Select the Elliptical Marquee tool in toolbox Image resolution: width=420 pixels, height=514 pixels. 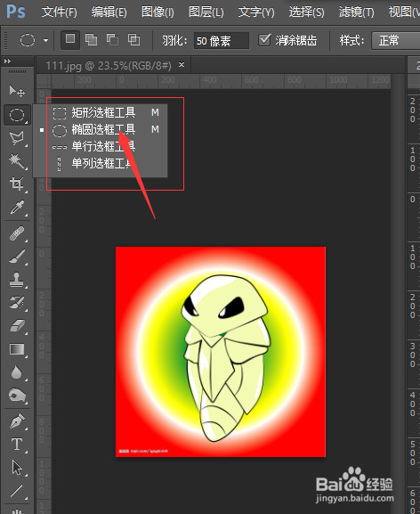17,115
